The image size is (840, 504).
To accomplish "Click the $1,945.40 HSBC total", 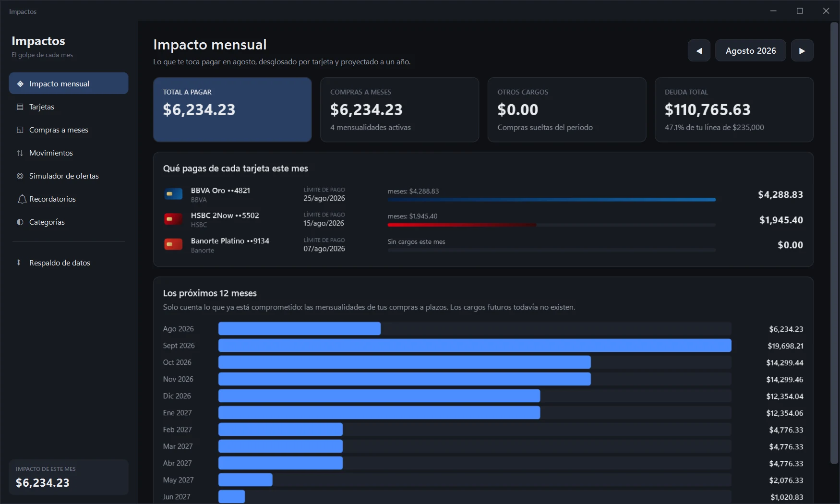I will [x=781, y=220].
